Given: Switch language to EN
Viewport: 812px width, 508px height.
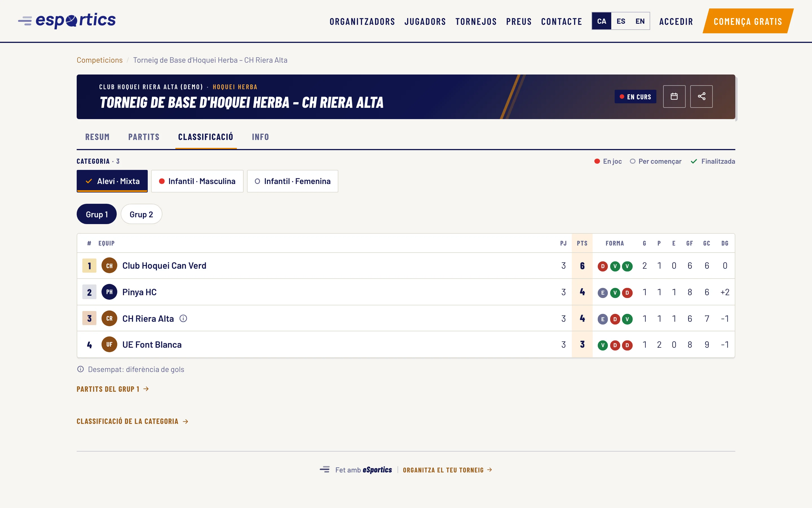Looking at the screenshot, I should [x=640, y=21].
